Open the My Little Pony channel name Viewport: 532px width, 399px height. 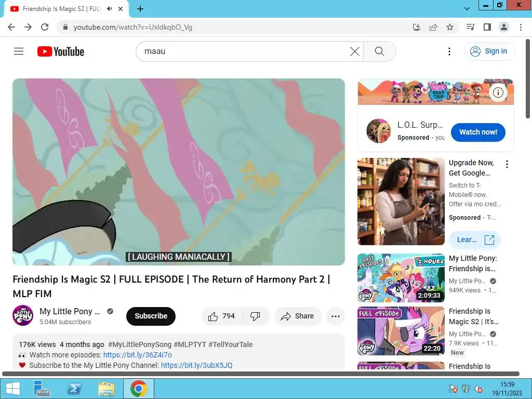coord(70,311)
